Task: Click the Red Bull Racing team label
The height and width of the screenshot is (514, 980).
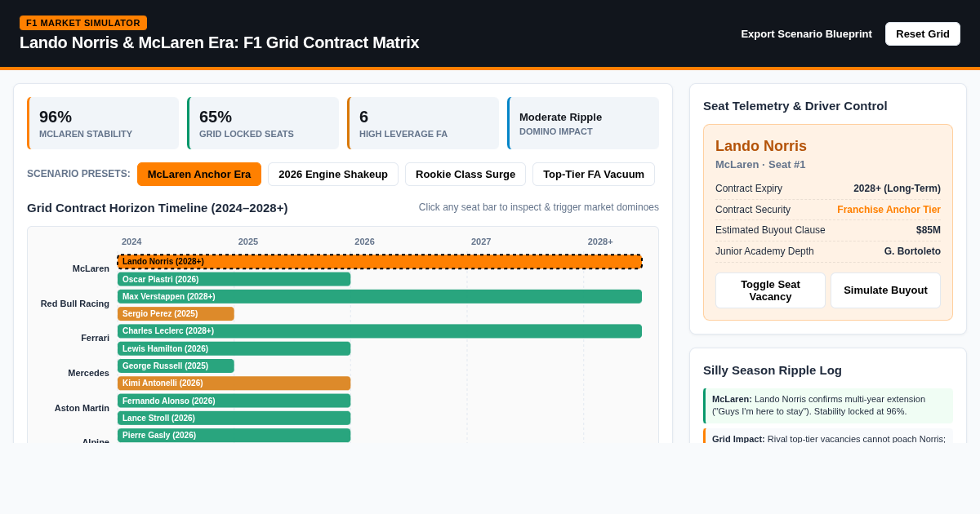Action: [x=75, y=304]
